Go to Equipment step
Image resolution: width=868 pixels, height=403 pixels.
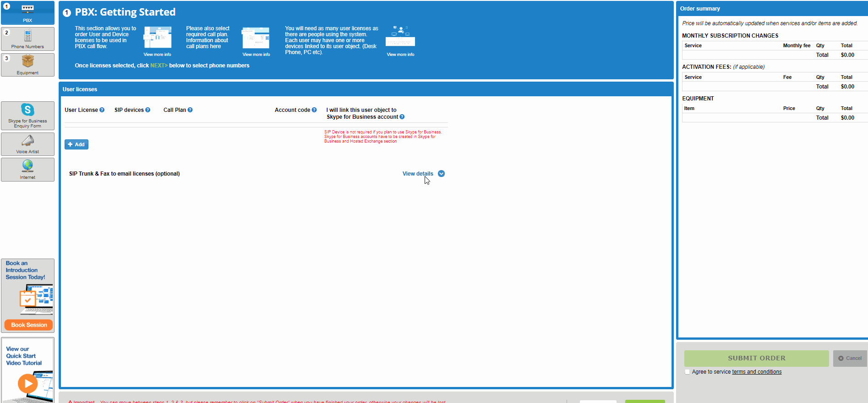[x=27, y=65]
